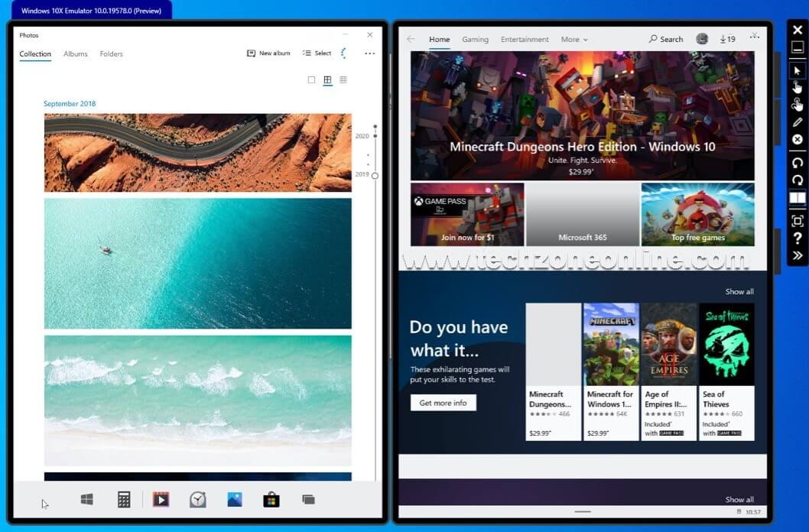This screenshot has width=809, height=532.
Task: Expand emulator additional tools chevrons
Action: tap(798, 256)
